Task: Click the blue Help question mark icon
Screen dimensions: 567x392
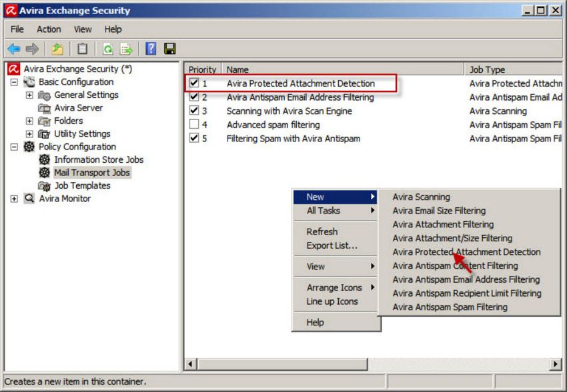Action: (x=151, y=49)
